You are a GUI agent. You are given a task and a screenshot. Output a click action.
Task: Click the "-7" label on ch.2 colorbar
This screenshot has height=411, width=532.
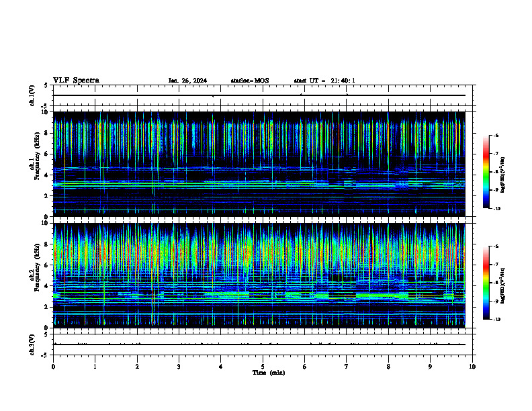[x=496, y=265]
